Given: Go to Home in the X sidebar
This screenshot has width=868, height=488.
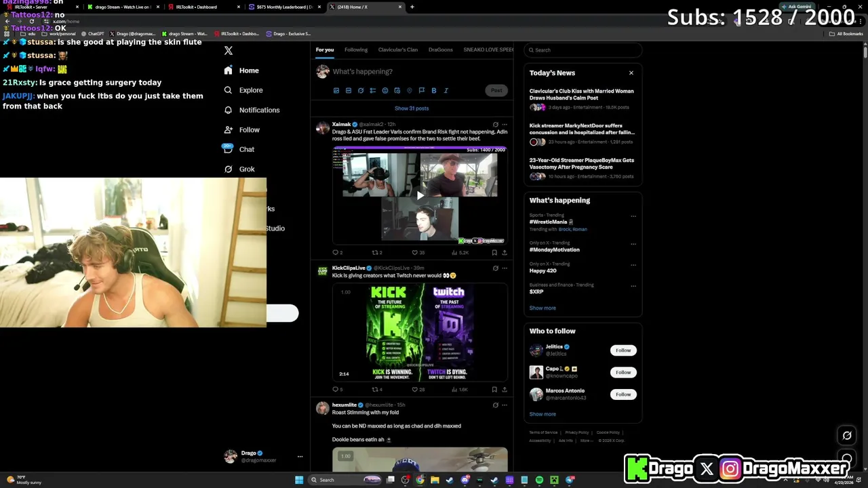Looking at the screenshot, I should [241, 70].
